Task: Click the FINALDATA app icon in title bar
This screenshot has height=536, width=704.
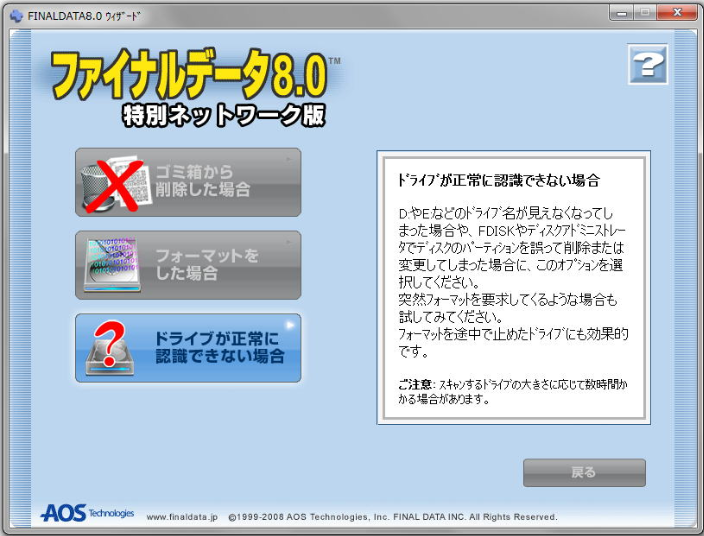Action: pyautogui.click(x=15, y=15)
